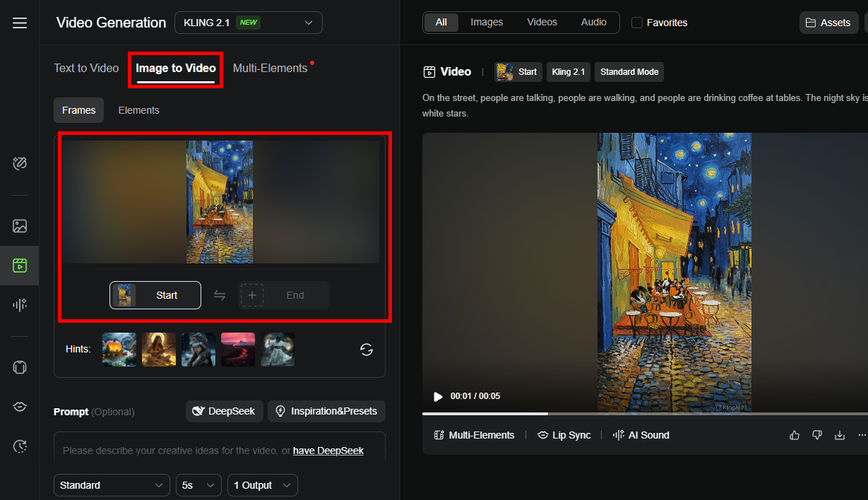Select the Frames sub-tab
Image resolution: width=868 pixels, height=500 pixels.
pyautogui.click(x=79, y=110)
